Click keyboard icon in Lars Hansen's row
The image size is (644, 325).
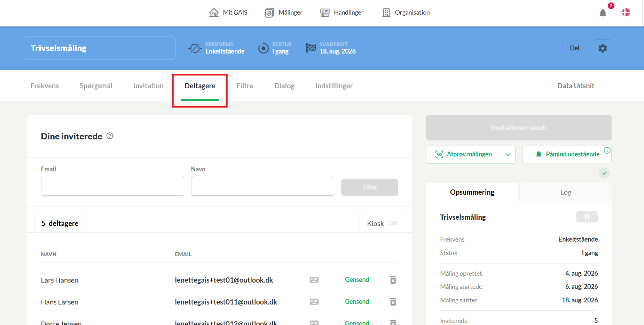pyautogui.click(x=314, y=280)
